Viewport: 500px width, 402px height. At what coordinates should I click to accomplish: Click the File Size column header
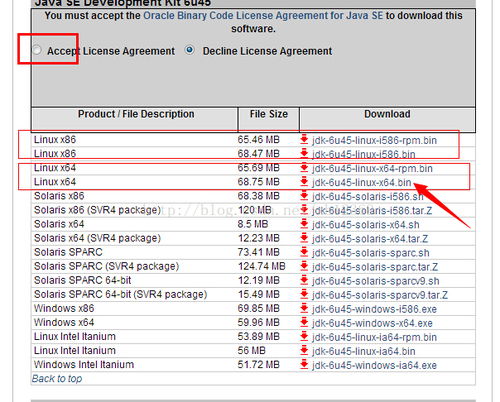click(x=269, y=114)
